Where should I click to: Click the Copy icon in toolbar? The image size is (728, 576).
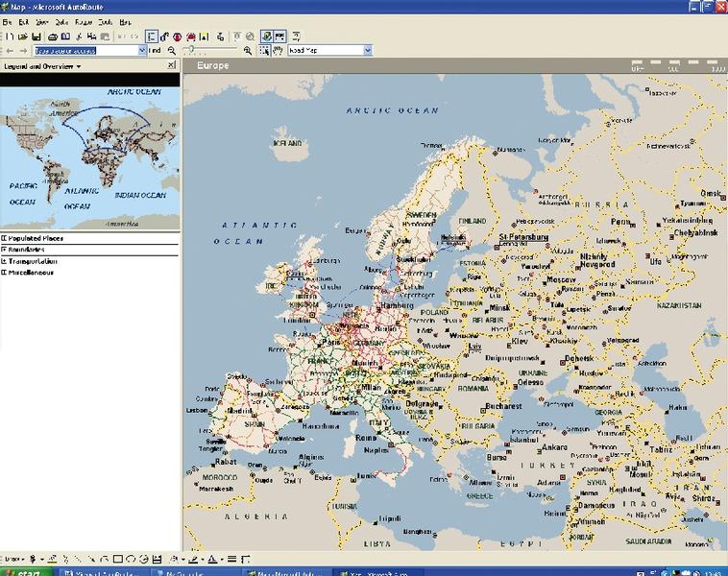(91, 36)
